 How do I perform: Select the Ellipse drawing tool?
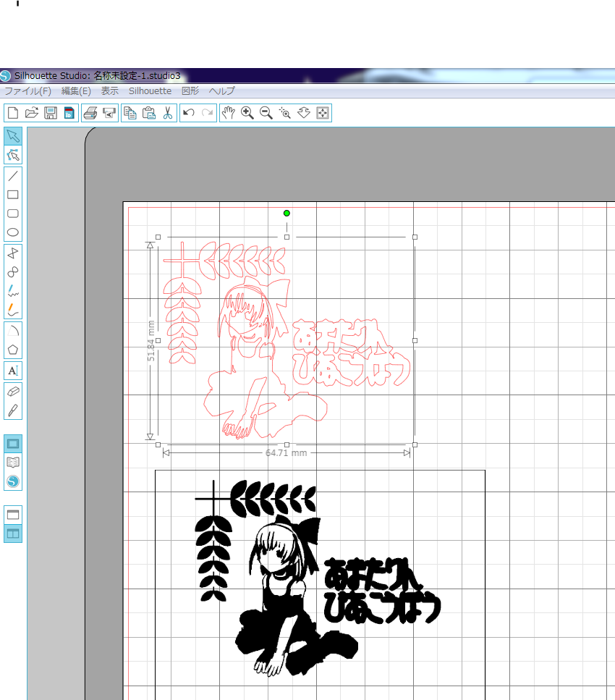tap(13, 232)
